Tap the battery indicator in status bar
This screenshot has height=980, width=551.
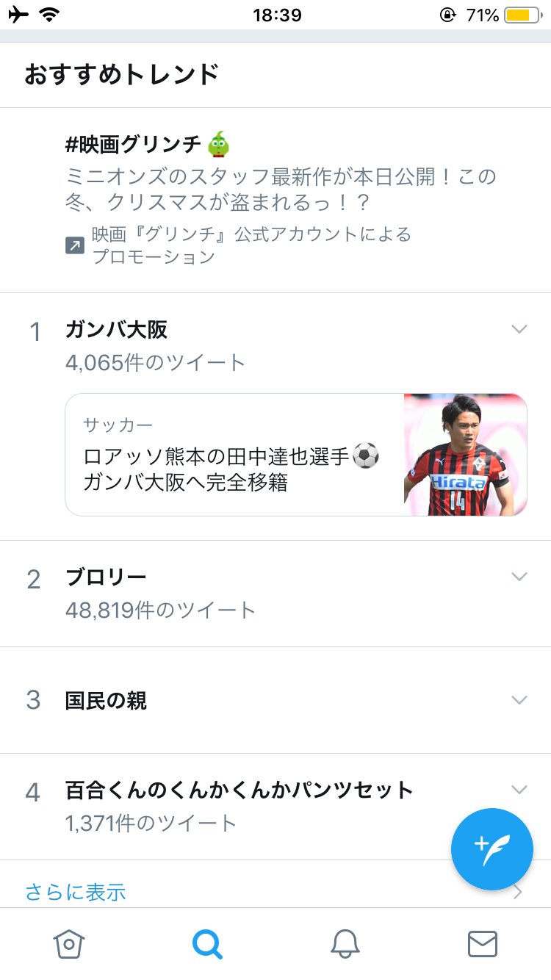click(522, 15)
